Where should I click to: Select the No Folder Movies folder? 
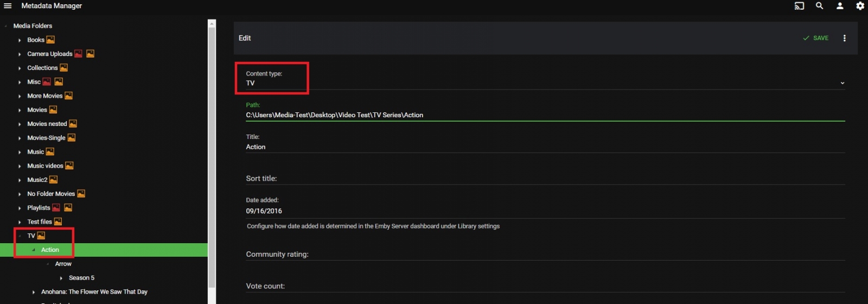(x=51, y=194)
